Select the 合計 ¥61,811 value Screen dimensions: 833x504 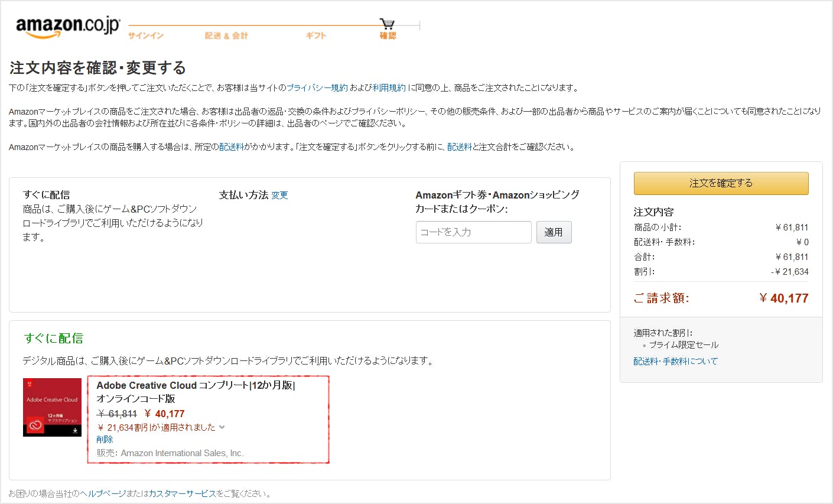(x=792, y=257)
